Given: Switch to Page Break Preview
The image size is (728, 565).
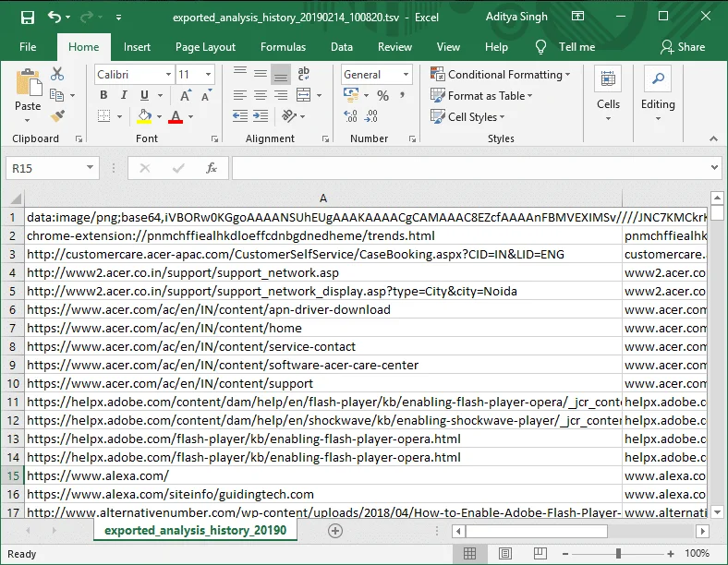Looking at the screenshot, I should point(540,553).
